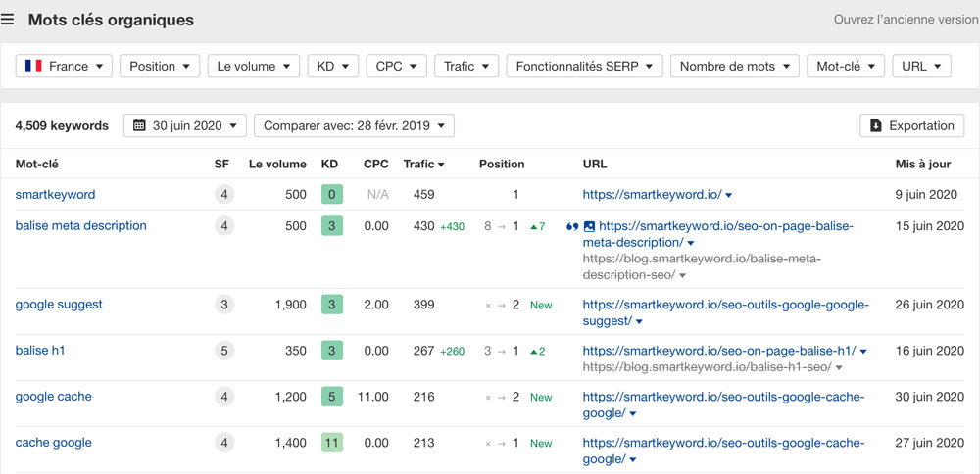Sort by KD column header
The height and width of the screenshot is (474, 980).
(329, 165)
